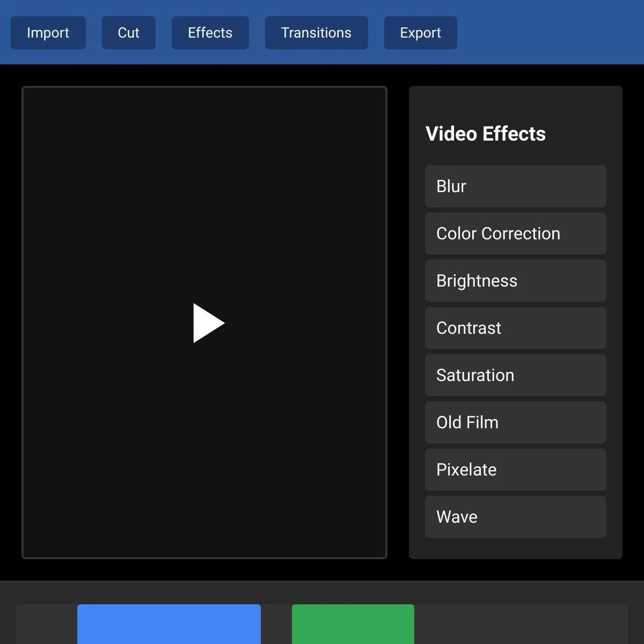Click the timeline gap between the two clips
Image resolution: width=644 pixels, height=644 pixels.
pos(276,624)
